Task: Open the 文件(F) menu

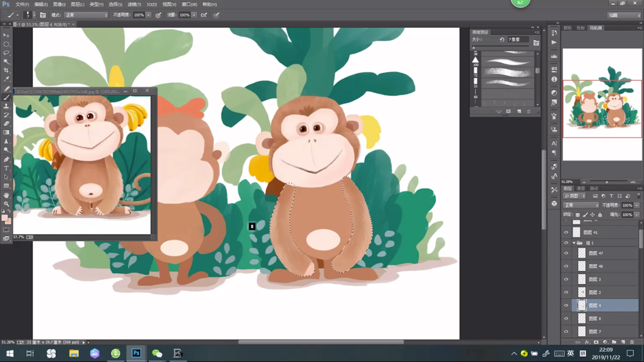Action: tap(22, 4)
